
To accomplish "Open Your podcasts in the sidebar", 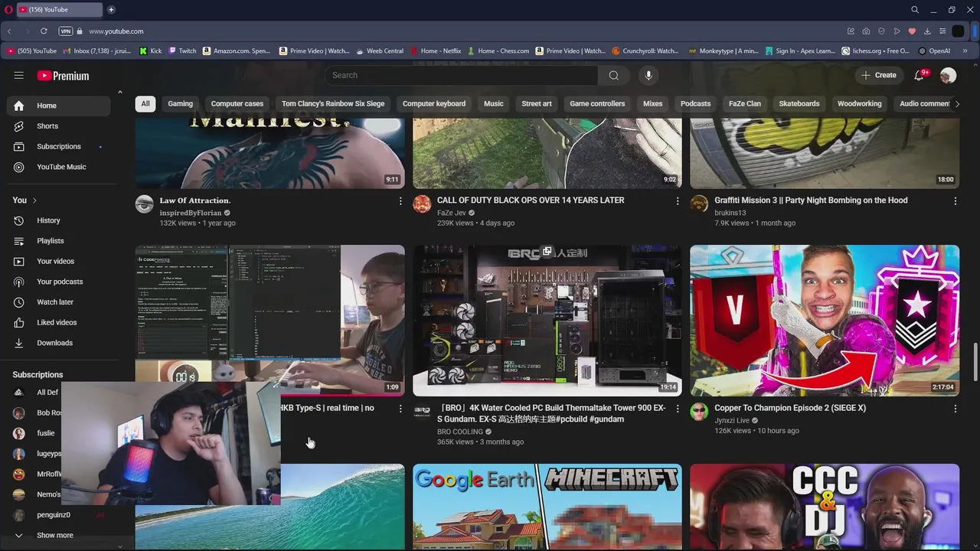I will 58,282.
